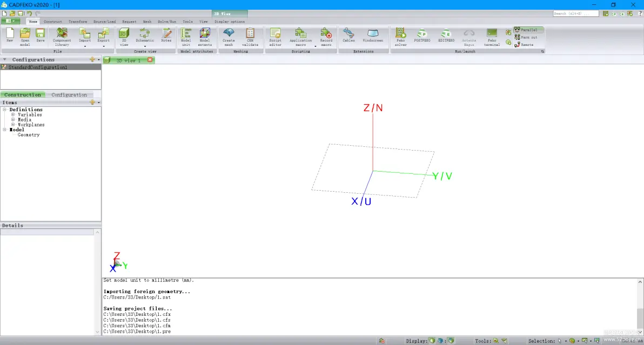Open the Selection cursor dropdown arrow

tap(566, 341)
